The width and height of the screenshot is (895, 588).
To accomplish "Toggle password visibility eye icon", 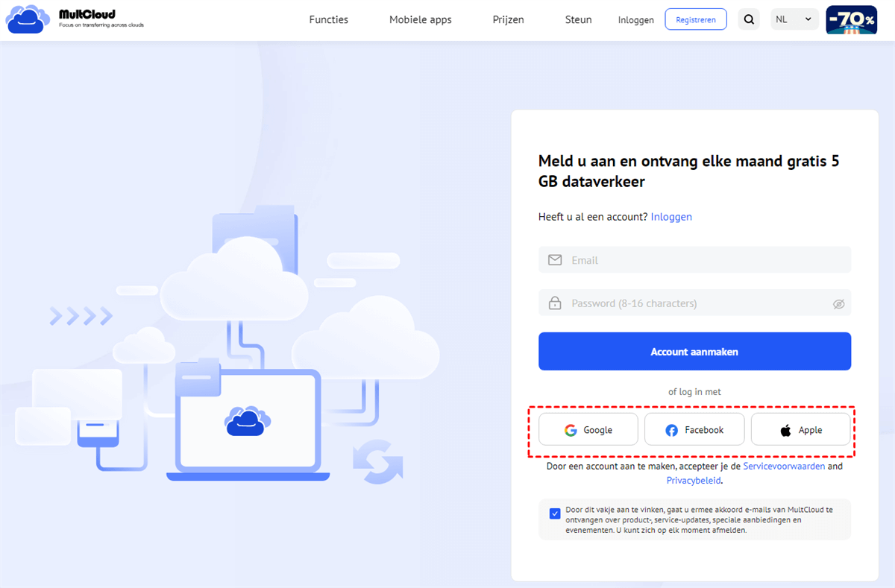I will 838,304.
